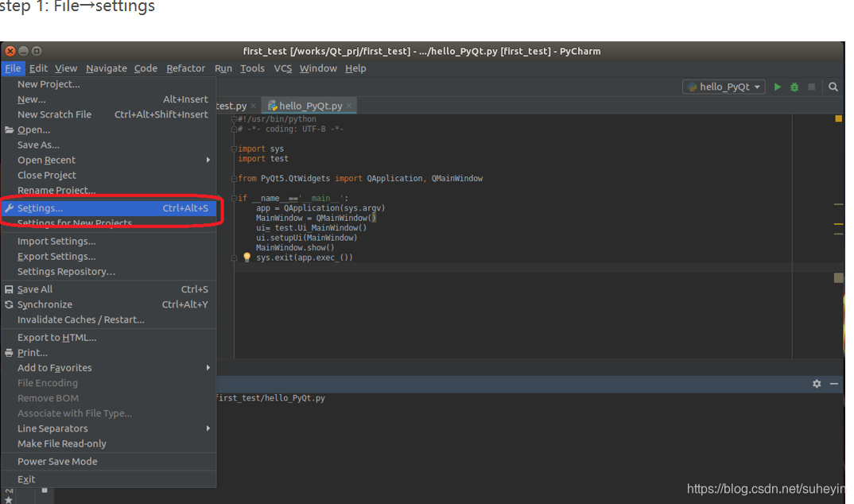Select Close Project
The height and width of the screenshot is (504, 854).
(109, 175)
